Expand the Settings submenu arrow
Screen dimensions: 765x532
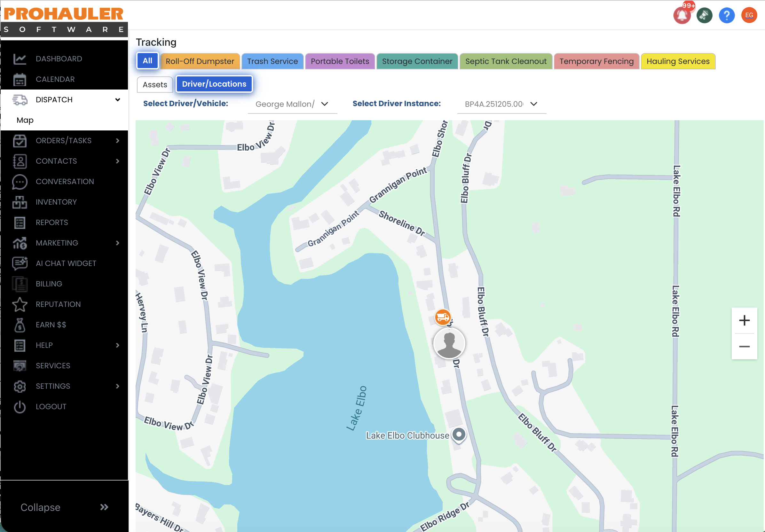point(118,387)
